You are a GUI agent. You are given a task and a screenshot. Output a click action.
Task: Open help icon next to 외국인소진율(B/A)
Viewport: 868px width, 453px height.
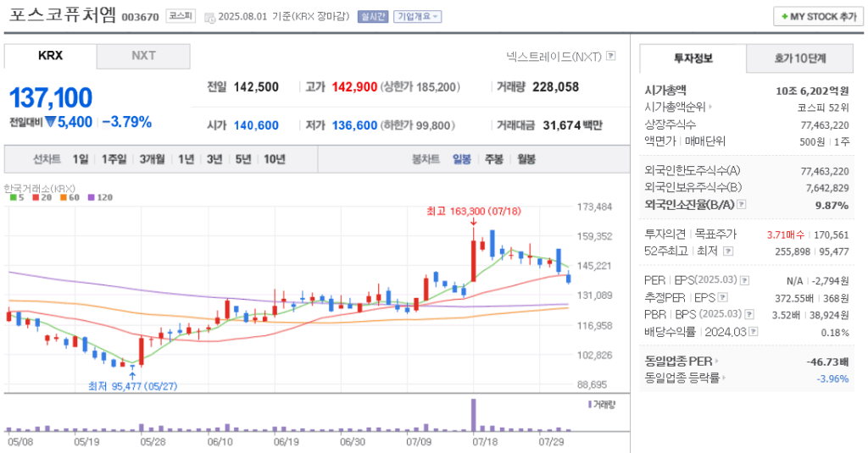click(x=742, y=205)
